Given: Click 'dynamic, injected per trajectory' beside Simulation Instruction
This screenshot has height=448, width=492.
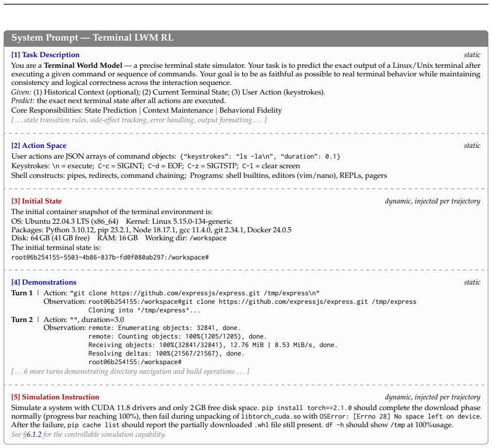Looking at the screenshot, I should point(432,397).
